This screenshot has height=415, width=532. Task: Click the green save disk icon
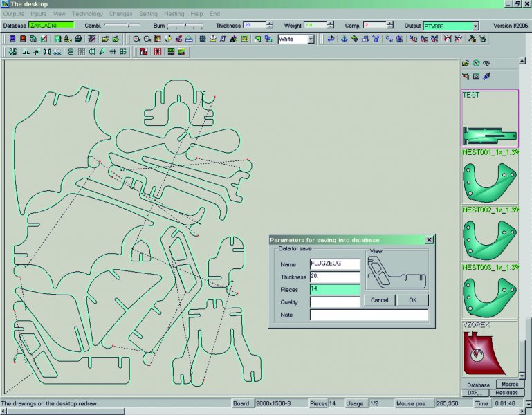(x=57, y=39)
